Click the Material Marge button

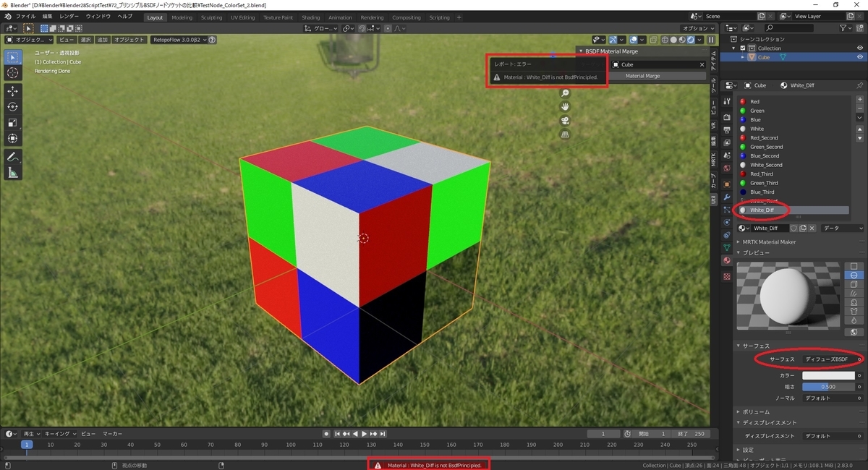pos(642,76)
